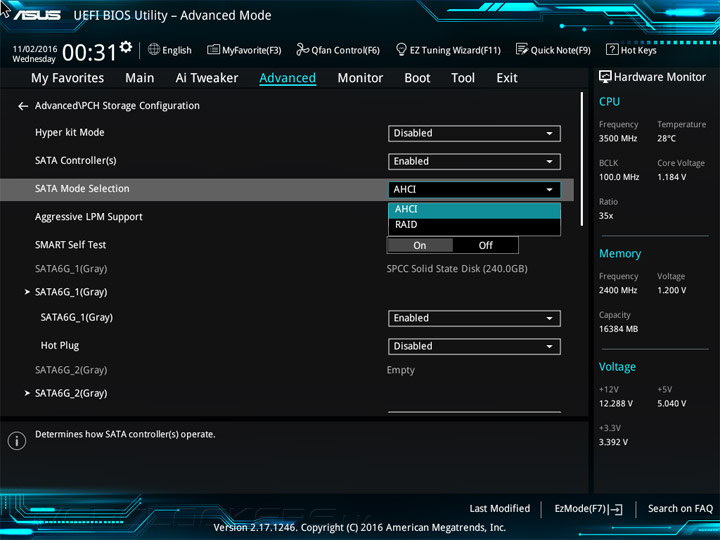Click the back arrow beside Advanced\PCH Storage Configuration
Screen dimensions: 720x540
23,106
